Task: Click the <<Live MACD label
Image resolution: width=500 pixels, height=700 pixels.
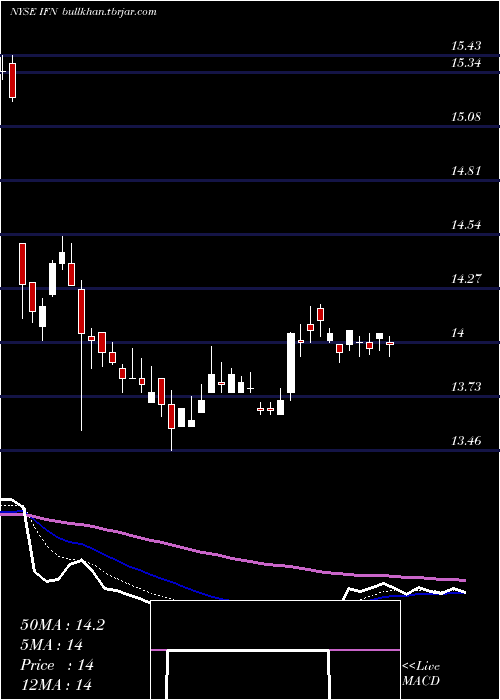Action: 421,674
